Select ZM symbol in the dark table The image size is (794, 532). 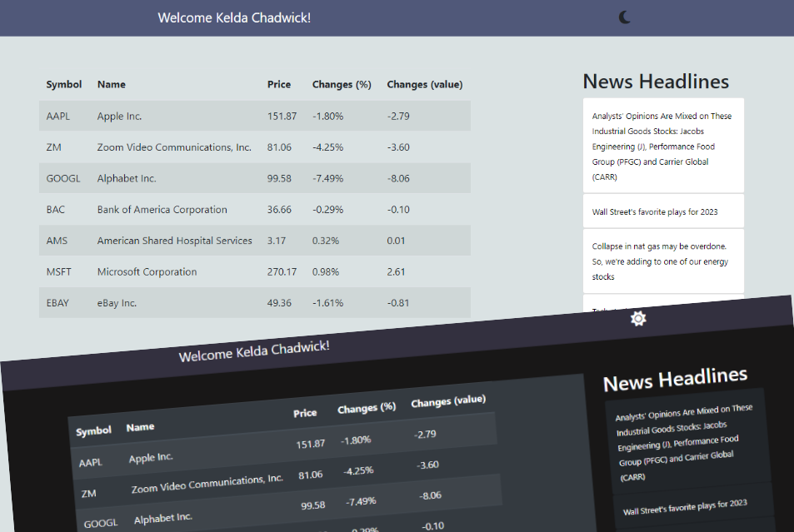click(x=88, y=494)
